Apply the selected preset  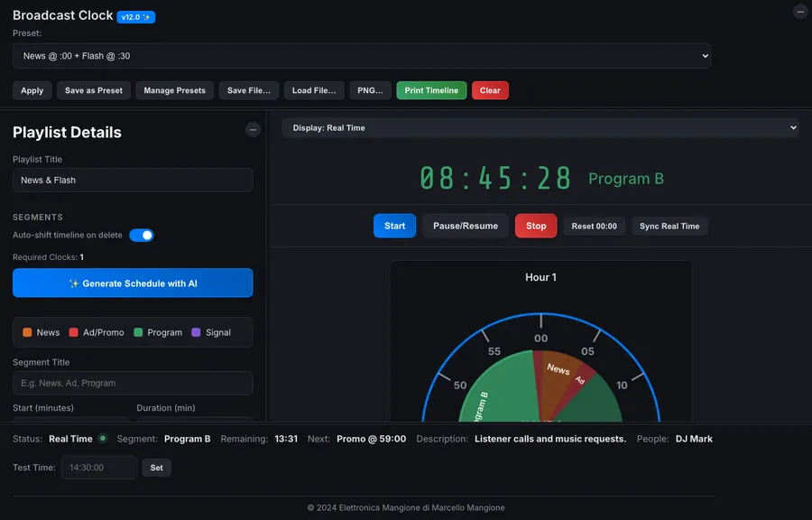point(32,90)
